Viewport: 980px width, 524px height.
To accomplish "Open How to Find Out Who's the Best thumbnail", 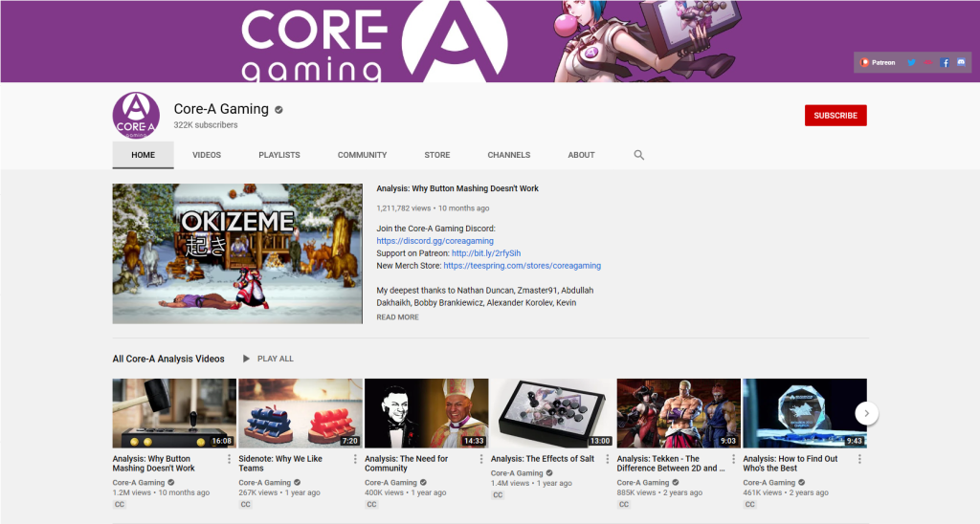I will 804,413.
